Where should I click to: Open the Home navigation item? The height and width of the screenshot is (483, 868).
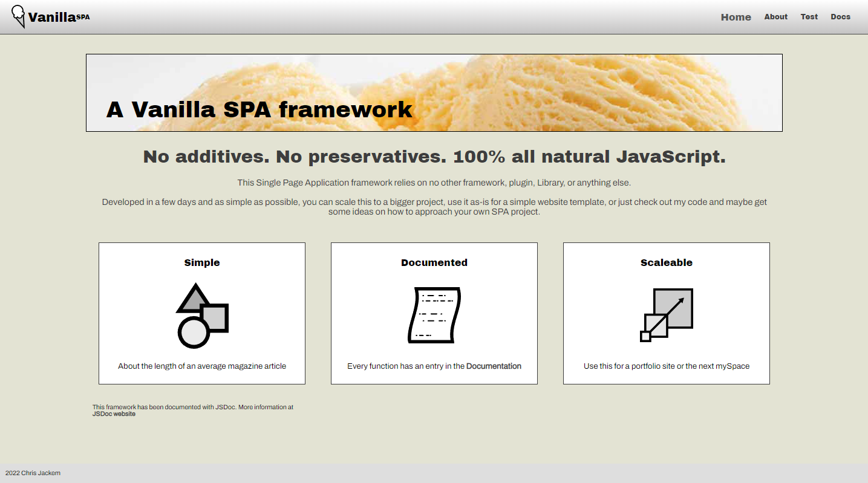(736, 17)
